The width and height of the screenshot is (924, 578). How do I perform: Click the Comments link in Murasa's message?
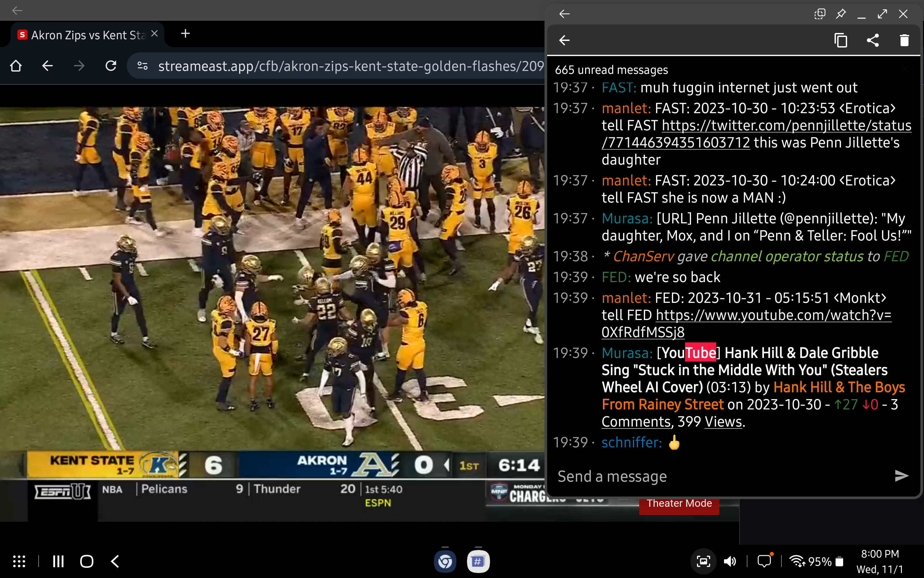coord(636,422)
